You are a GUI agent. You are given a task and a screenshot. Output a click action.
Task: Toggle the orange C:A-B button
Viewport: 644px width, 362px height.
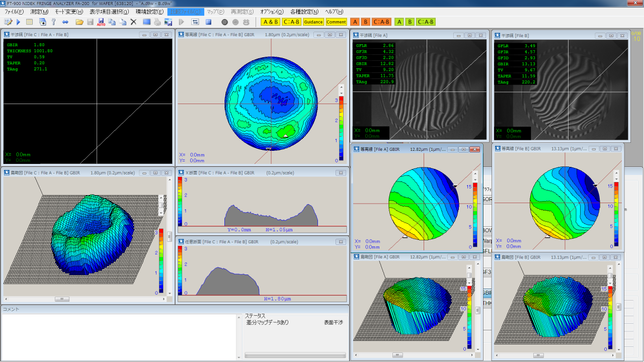coord(382,22)
